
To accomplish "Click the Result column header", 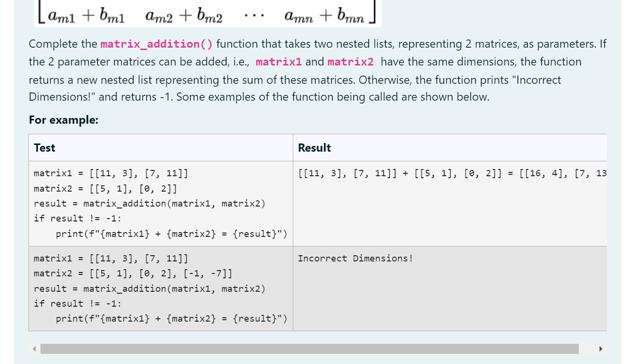I will point(314,148).
